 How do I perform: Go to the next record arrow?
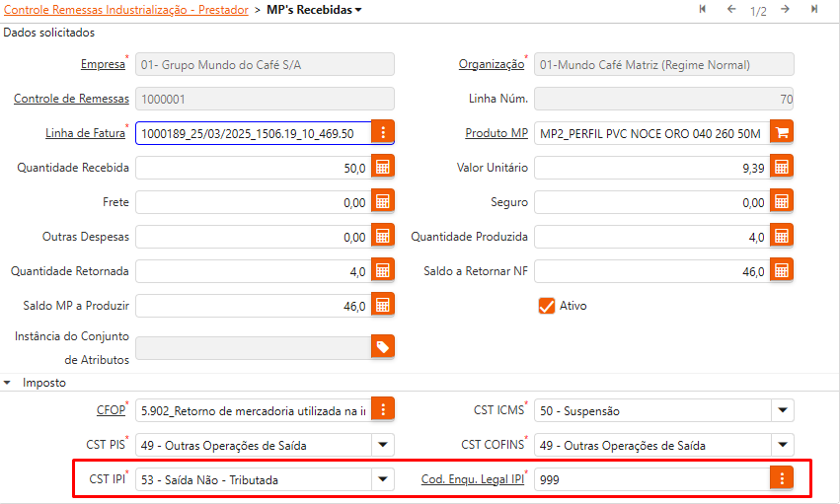[786, 9]
